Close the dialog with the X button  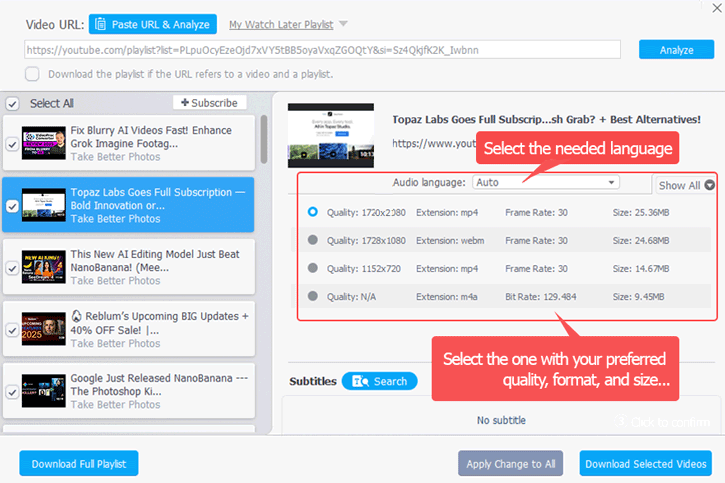pos(717,8)
